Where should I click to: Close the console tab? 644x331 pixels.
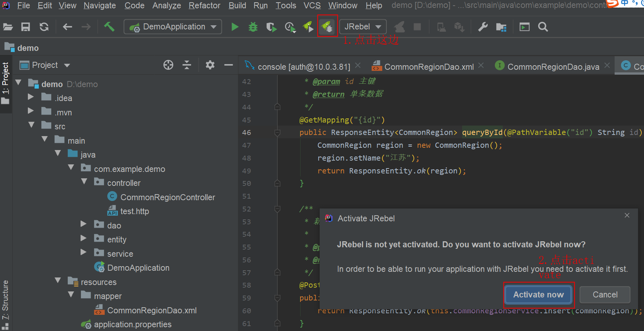point(358,66)
